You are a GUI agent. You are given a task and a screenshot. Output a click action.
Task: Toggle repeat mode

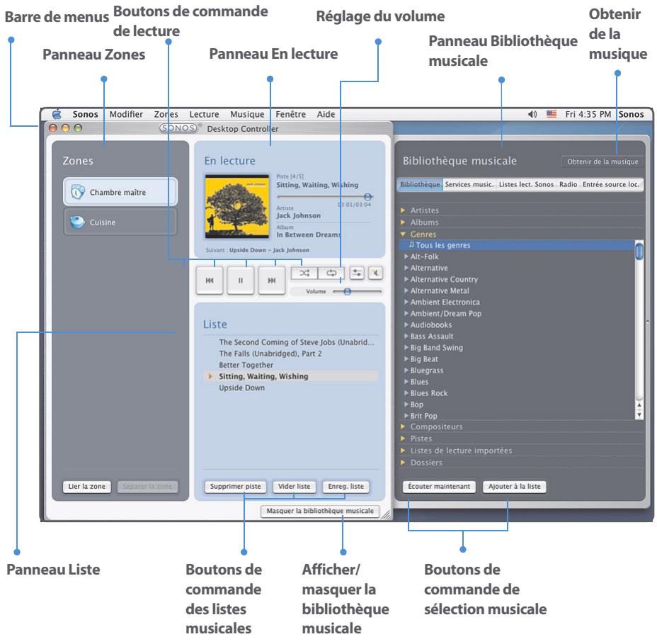331,273
